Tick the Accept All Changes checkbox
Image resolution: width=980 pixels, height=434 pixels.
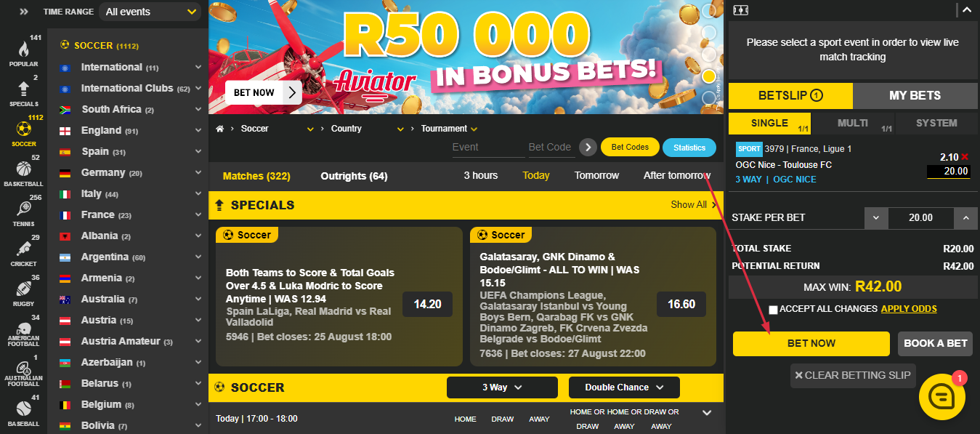[x=773, y=310]
